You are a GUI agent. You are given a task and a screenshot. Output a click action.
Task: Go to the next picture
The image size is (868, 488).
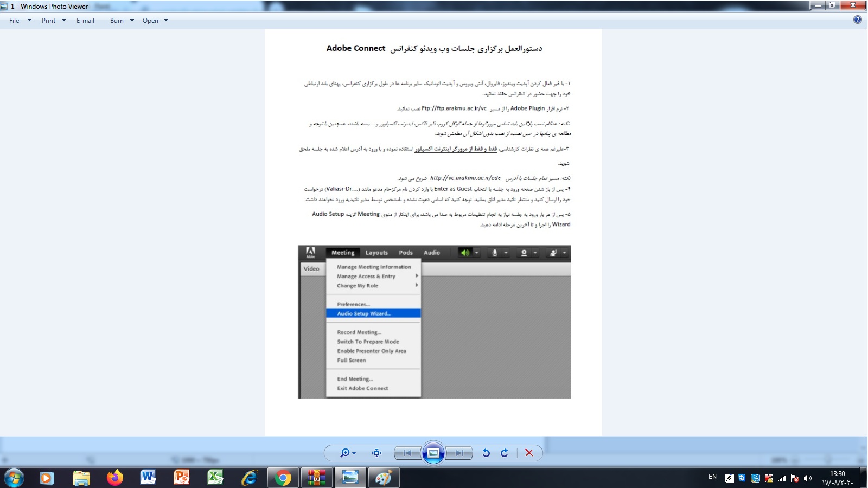pyautogui.click(x=459, y=453)
